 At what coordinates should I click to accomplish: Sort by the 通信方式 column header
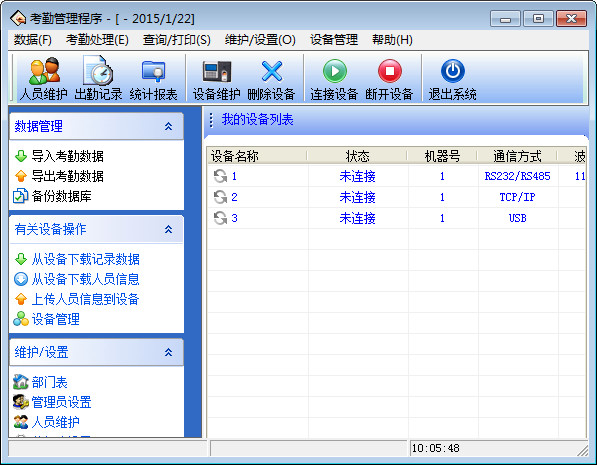coord(517,156)
